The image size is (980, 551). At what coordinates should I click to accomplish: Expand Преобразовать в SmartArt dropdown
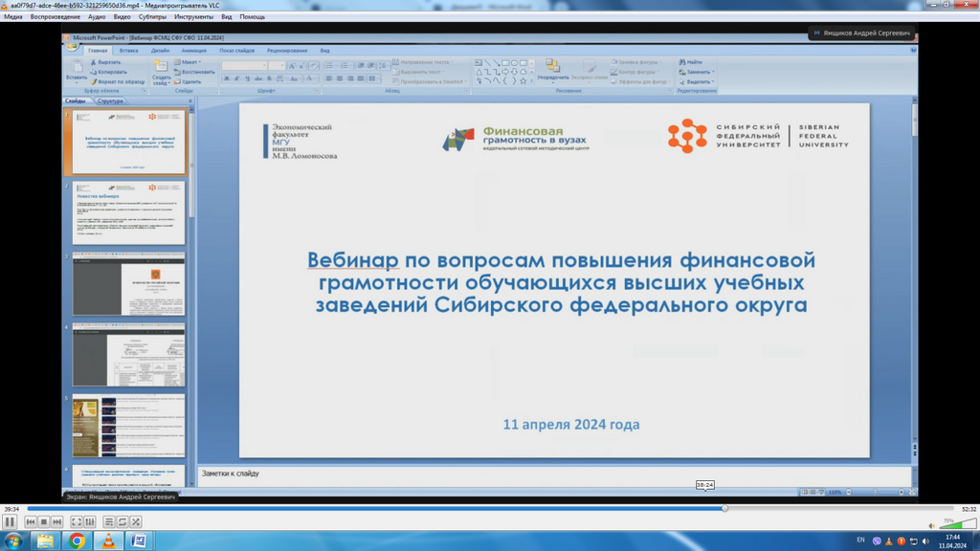click(x=430, y=82)
